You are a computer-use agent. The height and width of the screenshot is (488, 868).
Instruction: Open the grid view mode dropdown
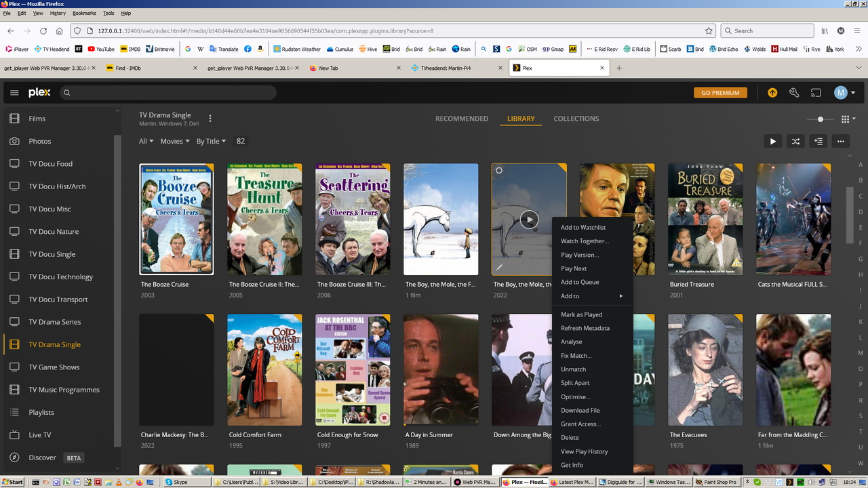pos(848,119)
